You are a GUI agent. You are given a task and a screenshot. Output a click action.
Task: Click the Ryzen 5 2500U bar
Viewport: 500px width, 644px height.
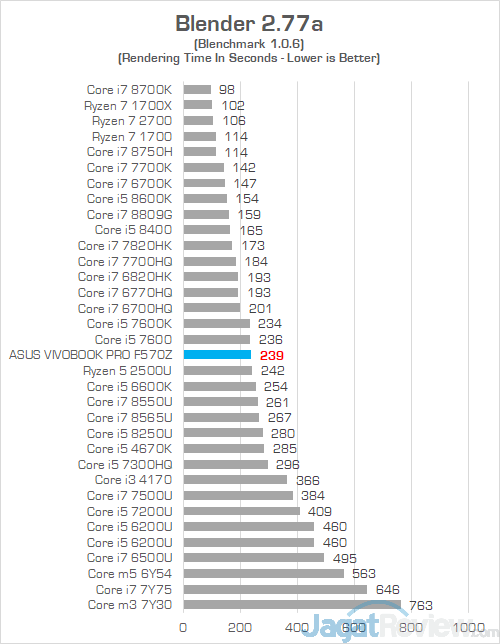218,370
